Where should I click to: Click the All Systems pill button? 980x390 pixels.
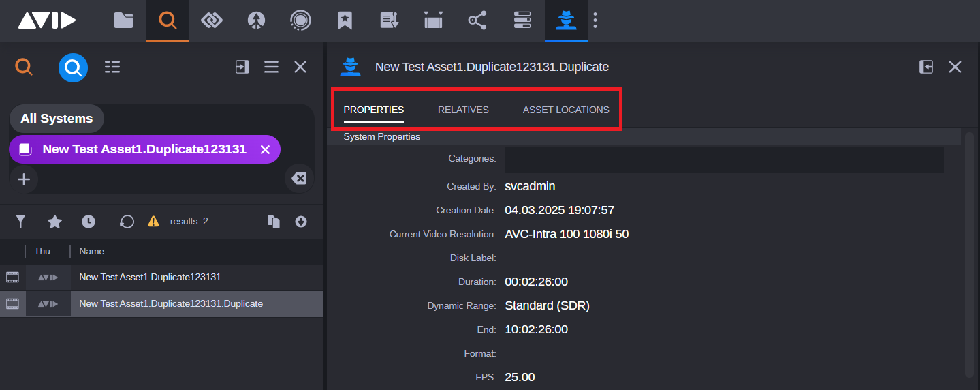(x=57, y=119)
